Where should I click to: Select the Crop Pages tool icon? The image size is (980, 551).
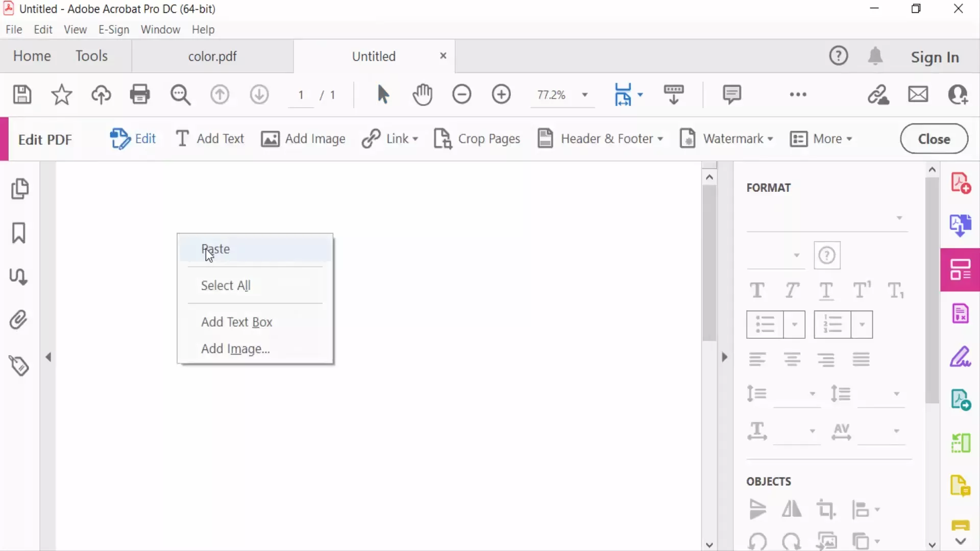(x=442, y=139)
